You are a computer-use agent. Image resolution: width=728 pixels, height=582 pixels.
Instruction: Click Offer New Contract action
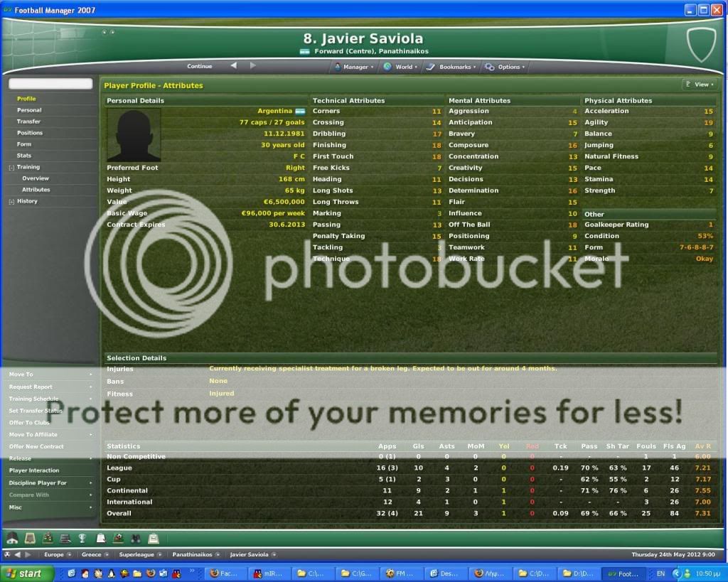click(x=36, y=446)
